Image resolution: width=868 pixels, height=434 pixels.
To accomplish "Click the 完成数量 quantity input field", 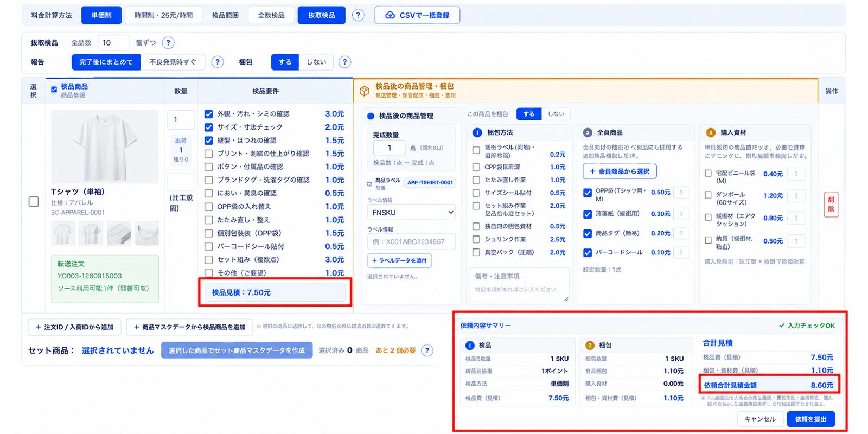I will [x=389, y=148].
